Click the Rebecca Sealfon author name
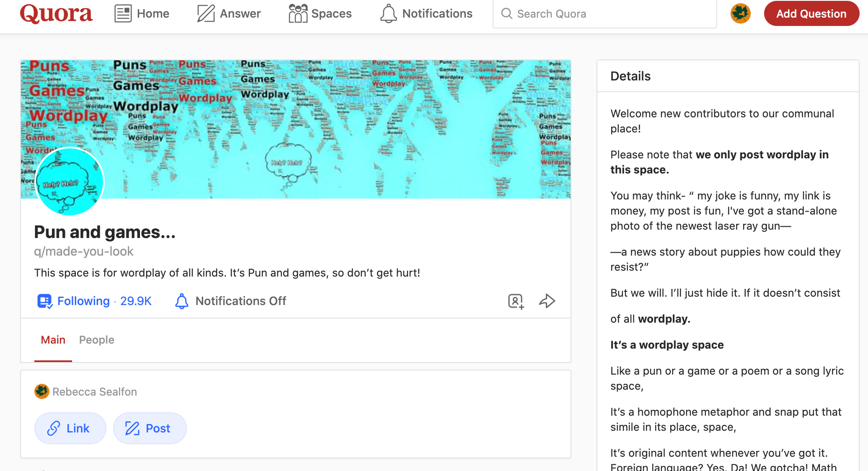The height and width of the screenshot is (471, 868). pyautogui.click(x=94, y=392)
